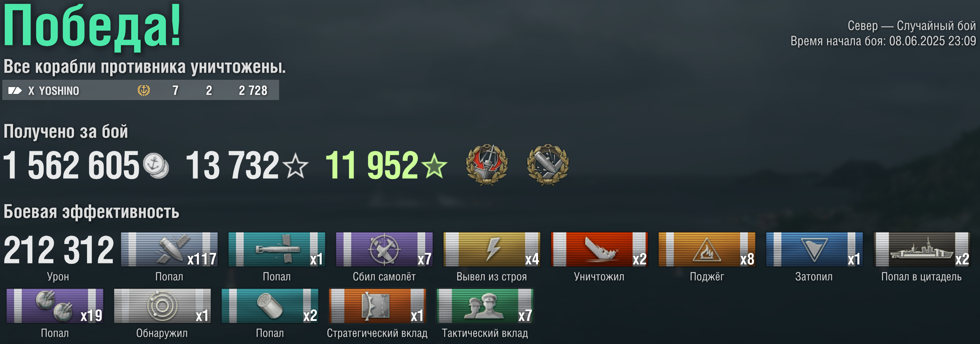
Task: Select the citadel hit ribbon x2
Action: point(922,249)
